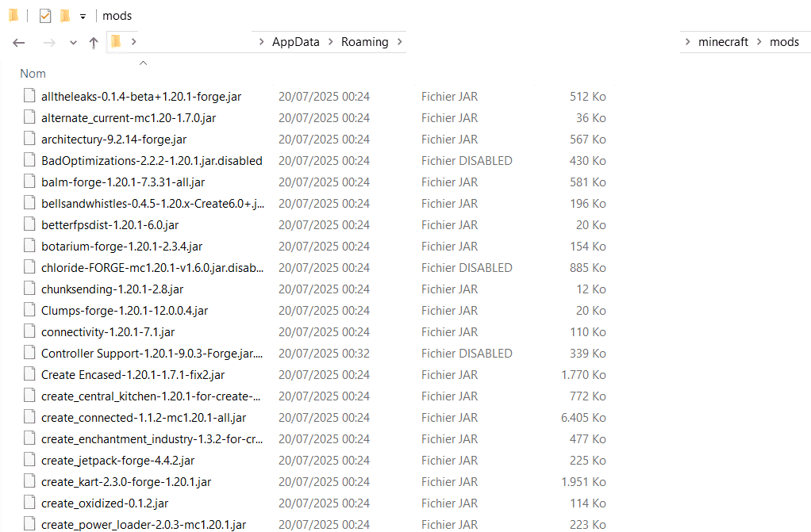The height and width of the screenshot is (532, 811).
Task: Click file icon of balm-forge-1.20.1-7.3.31-all.jar
Action: pos(29,182)
